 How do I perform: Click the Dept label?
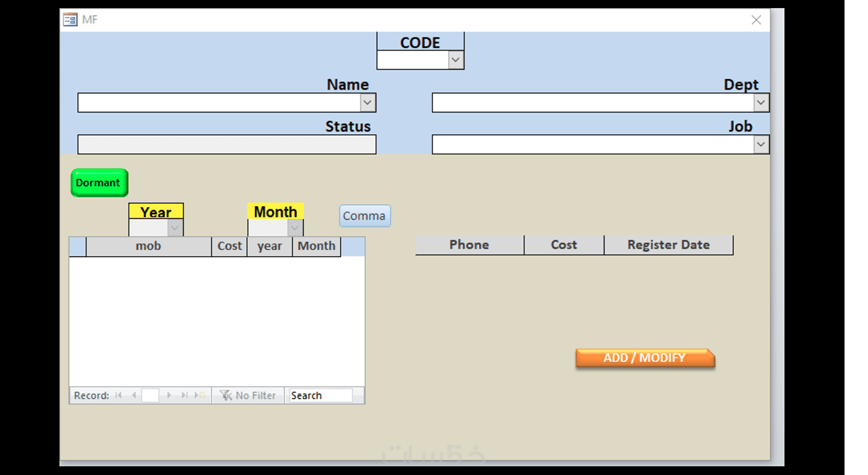[x=741, y=85]
